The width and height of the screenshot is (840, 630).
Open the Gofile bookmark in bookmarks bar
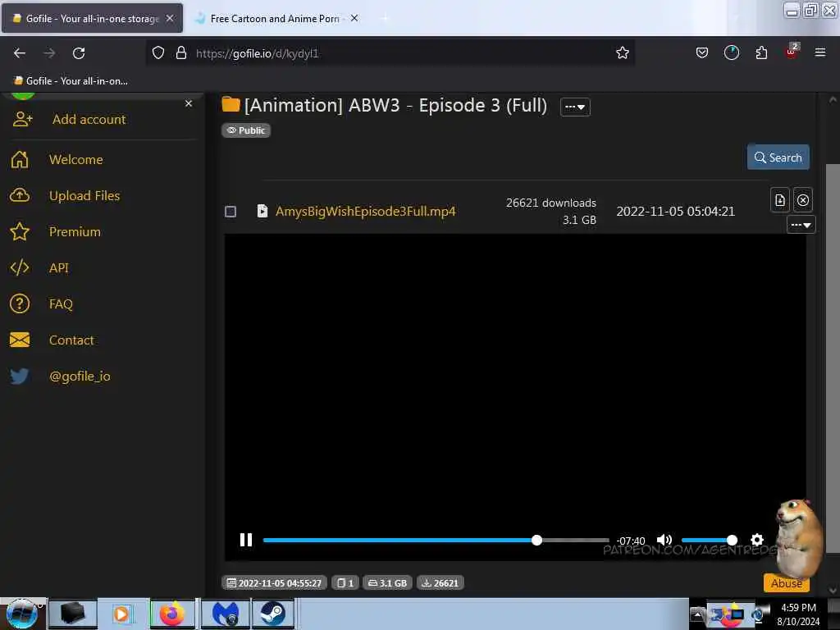71,81
